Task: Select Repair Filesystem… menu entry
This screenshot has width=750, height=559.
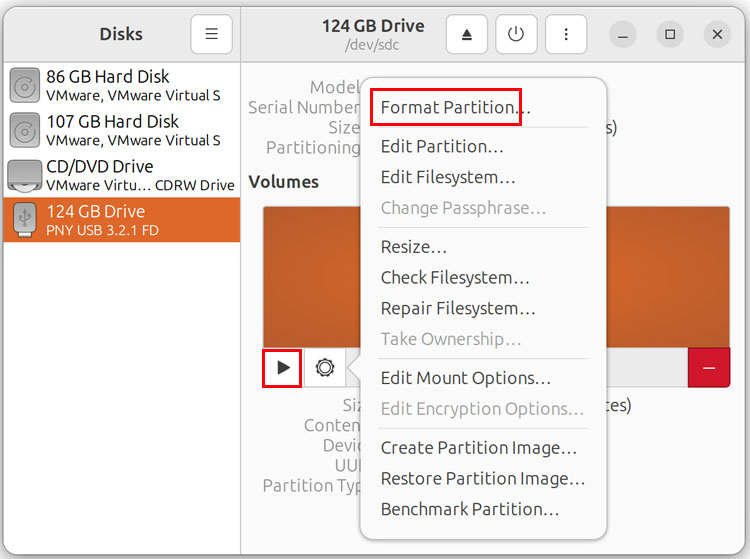Action: (x=458, y=308)
